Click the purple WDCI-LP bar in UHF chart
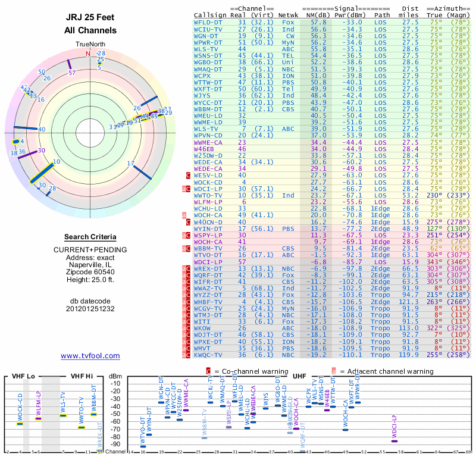 [394, 440]
